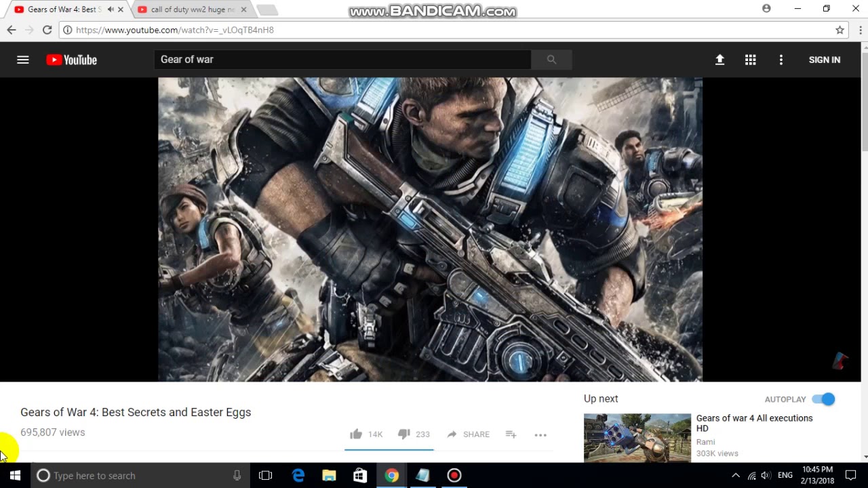Open the YouTube apps grid icon
868x488 pixels.
(750, 60)
